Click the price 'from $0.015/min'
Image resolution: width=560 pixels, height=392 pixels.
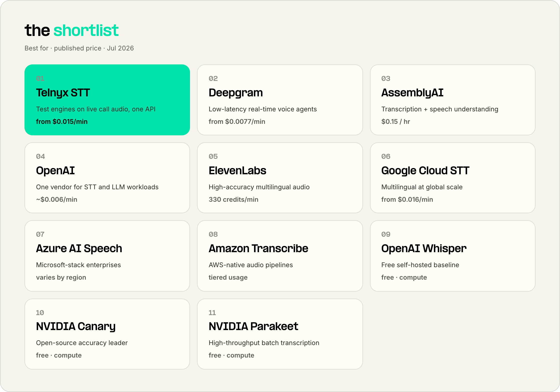62,122
